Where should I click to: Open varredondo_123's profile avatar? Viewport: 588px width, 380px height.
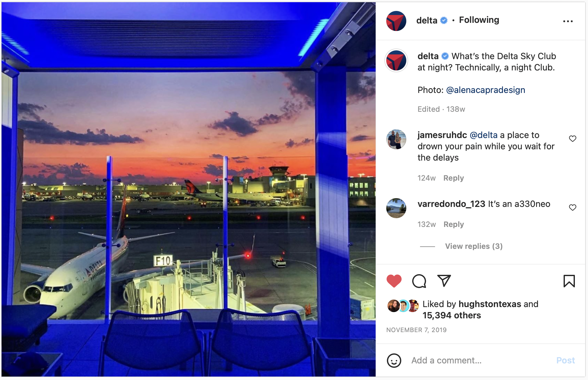pyautogui.click(x=396, y=208)
